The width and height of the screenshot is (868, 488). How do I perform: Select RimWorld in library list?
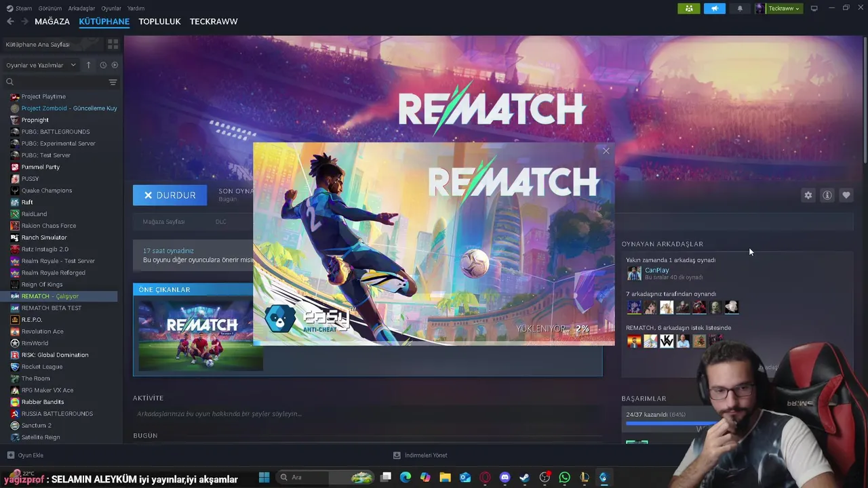pos(63,343)
